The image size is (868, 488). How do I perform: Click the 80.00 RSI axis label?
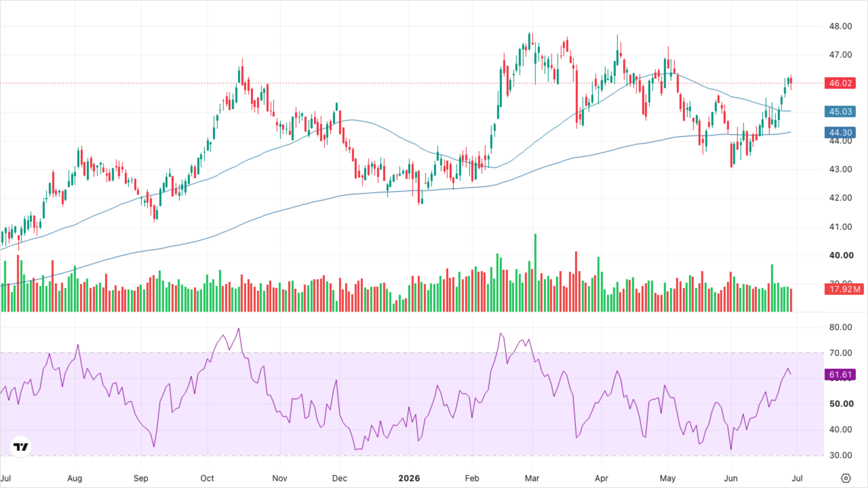point(841,327)
